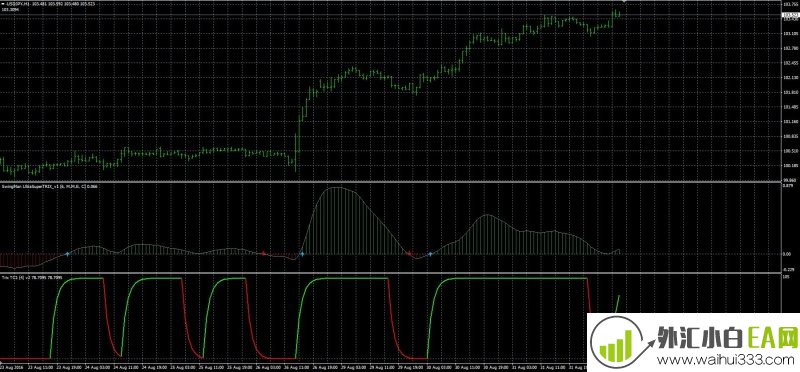Click the 26 Aug 11:00 time axis label
Screen dimensions: 800x372
(x=297, y=366)
